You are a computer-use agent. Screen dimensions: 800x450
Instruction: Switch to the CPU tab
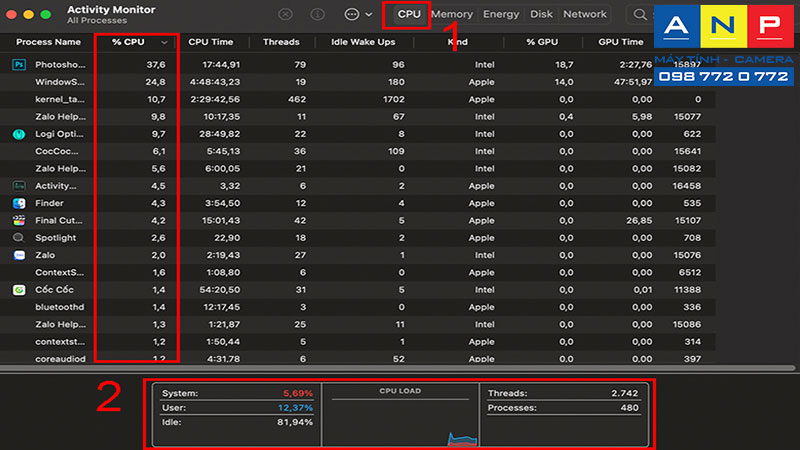click(x=409, y=14)
